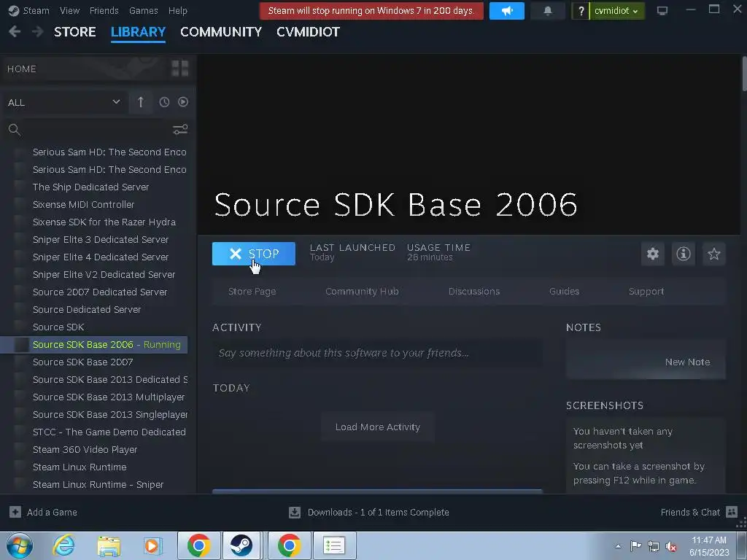Show game info via the i icon
The width and height of the screenshot is (747, 560).
tap(683, 254)
